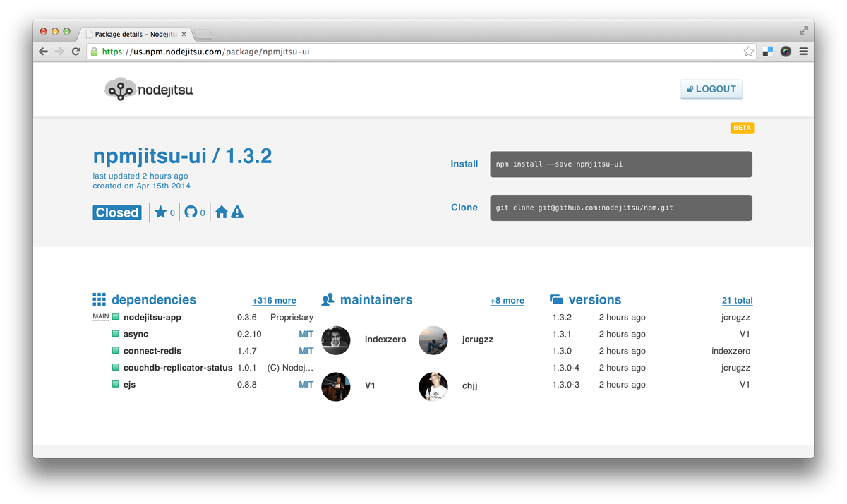Open the package homepage via house icon
Viewport: 847px width, 504px height.
[222, 212]
